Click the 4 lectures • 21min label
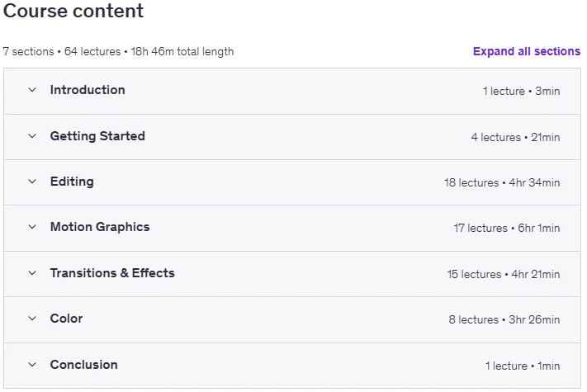Screen dimensions: 587x392 515,137
